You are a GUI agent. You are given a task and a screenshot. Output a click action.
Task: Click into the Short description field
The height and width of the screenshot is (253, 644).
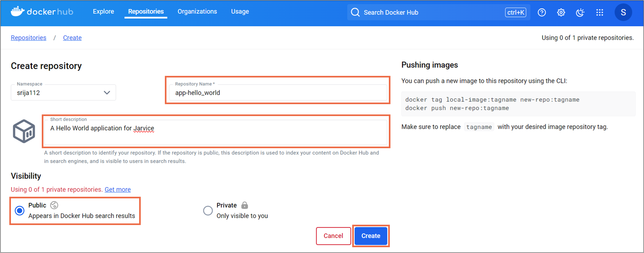(x=216, y=132)
